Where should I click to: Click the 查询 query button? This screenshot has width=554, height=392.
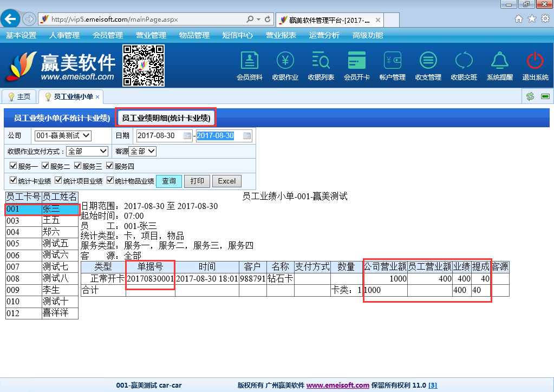click(x=169, y=181)
